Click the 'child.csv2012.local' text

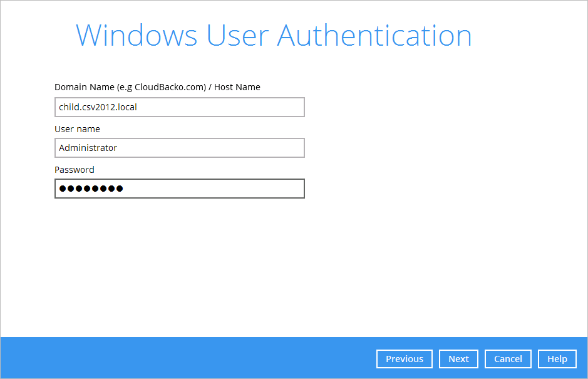pos(98,107)
